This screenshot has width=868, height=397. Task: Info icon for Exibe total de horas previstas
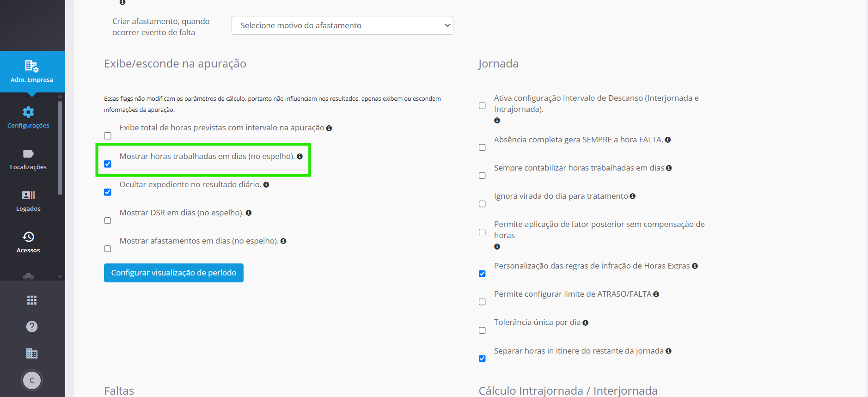[329, 128]
